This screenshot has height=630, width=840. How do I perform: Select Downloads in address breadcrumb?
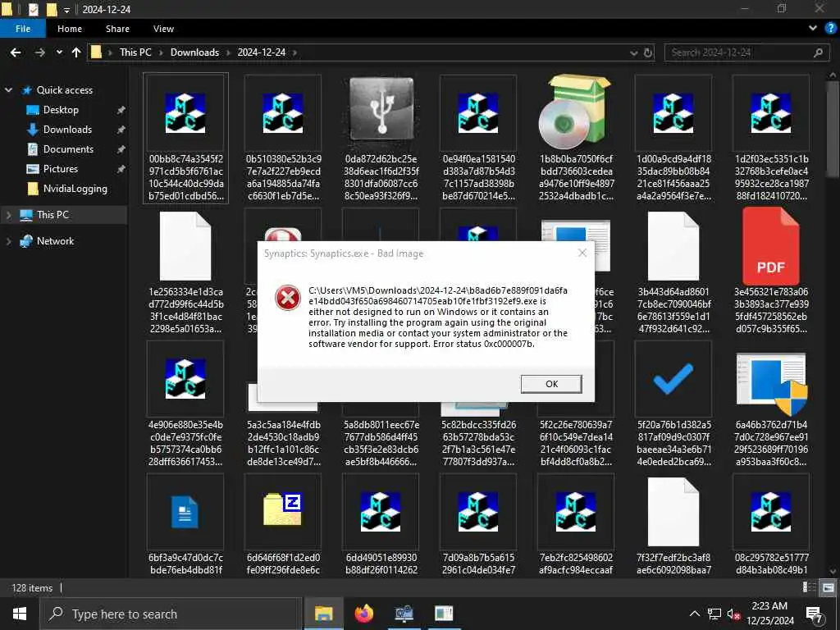click(194, 52)
